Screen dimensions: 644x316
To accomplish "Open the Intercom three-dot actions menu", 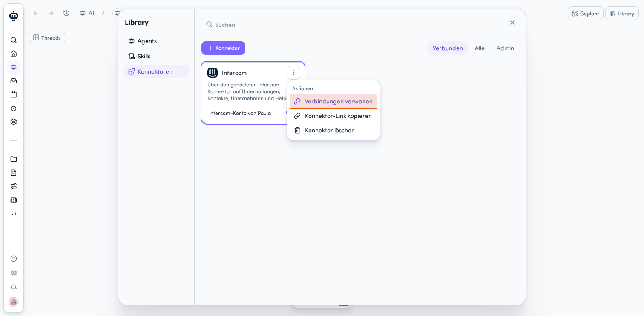I will point(293,73).
